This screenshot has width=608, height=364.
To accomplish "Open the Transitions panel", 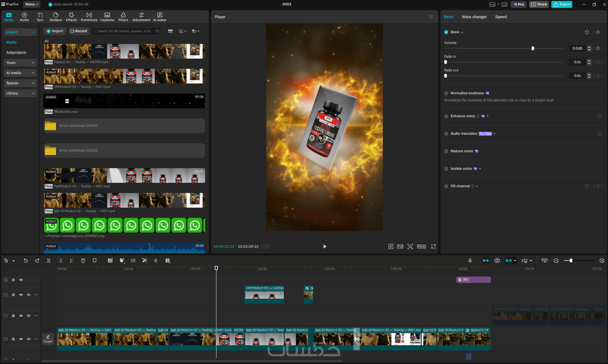I will click(89, 17).
